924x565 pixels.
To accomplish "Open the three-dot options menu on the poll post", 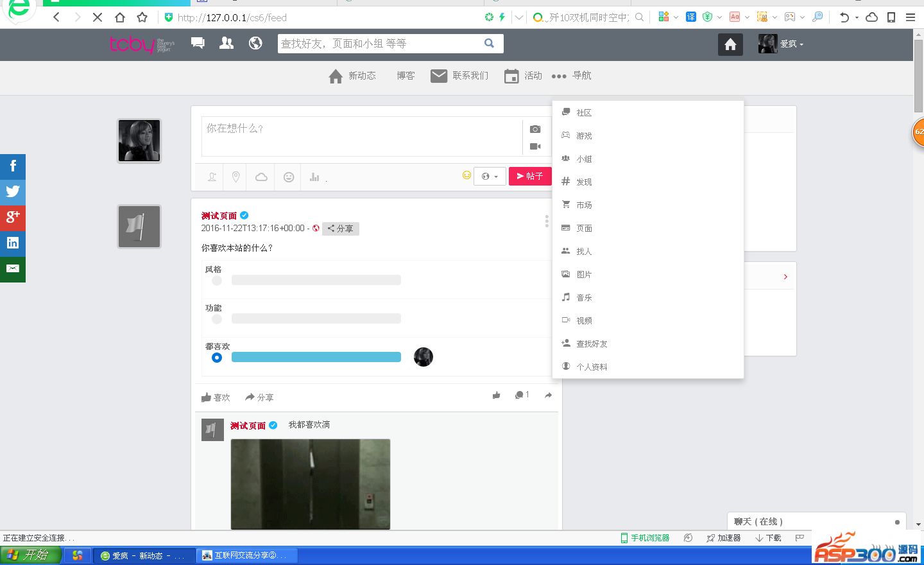I will click(547, 222).
